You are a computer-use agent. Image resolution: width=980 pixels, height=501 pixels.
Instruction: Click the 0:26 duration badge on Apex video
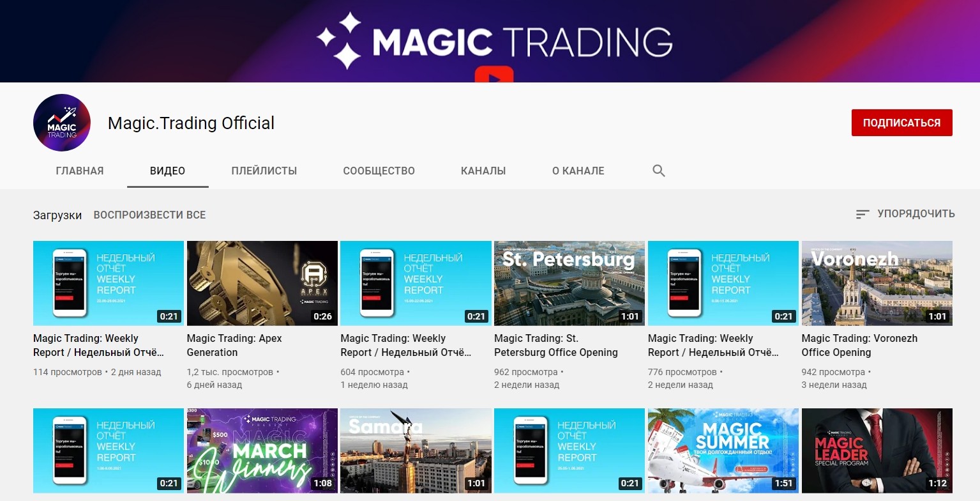(x=323, y=316)
